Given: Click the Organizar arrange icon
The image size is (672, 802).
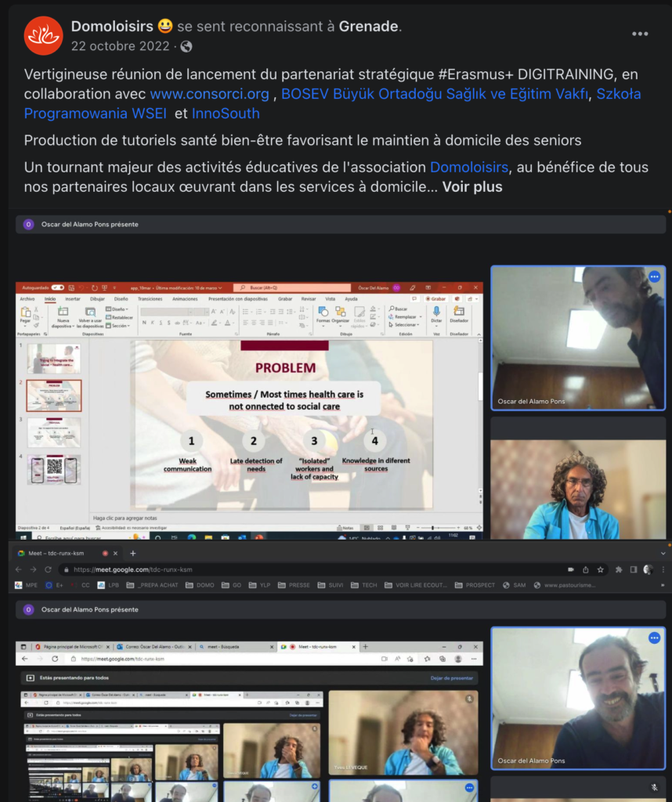Looking at the screenshot, I should [340, 312].
